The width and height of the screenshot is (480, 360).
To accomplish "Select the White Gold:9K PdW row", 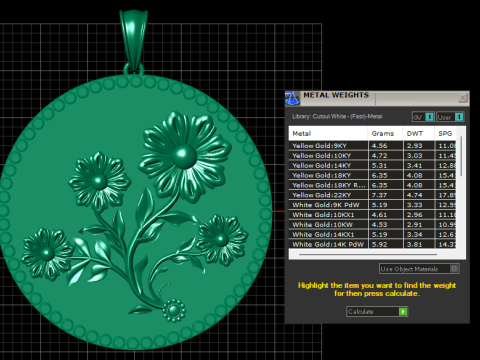I will [x=372, y=205].
